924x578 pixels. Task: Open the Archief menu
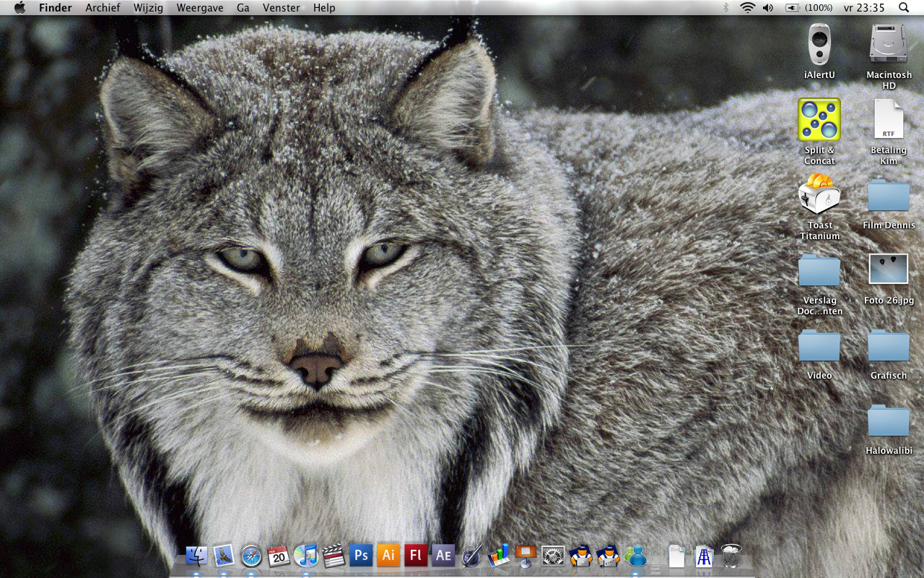click(103, 7)
